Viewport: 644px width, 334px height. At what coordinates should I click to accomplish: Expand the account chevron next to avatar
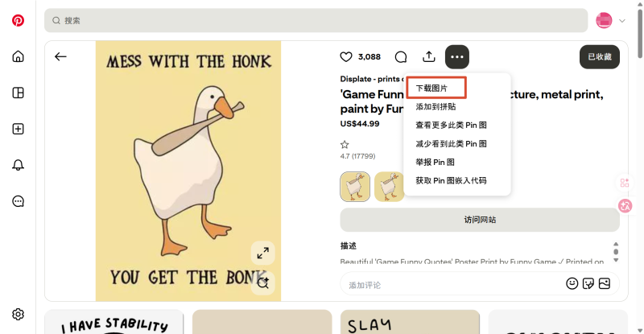[x=622, y=21]
